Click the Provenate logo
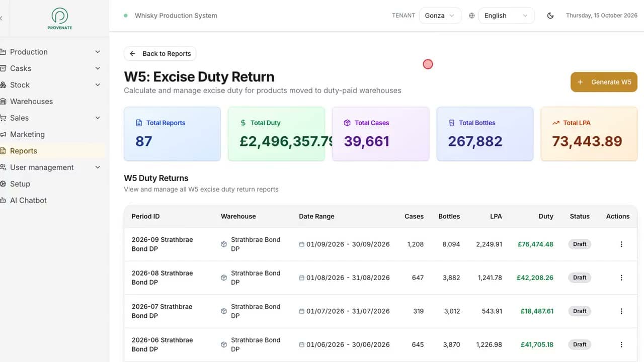The height and width of the screenshot is (362, 644). click(60, 18)
